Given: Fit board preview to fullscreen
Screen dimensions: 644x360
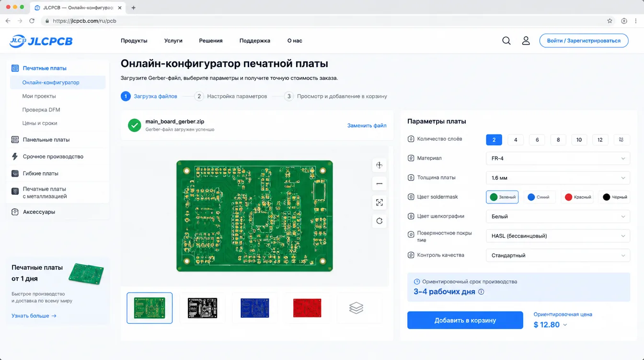Looking at the screenshot, I should pos(379,202).
